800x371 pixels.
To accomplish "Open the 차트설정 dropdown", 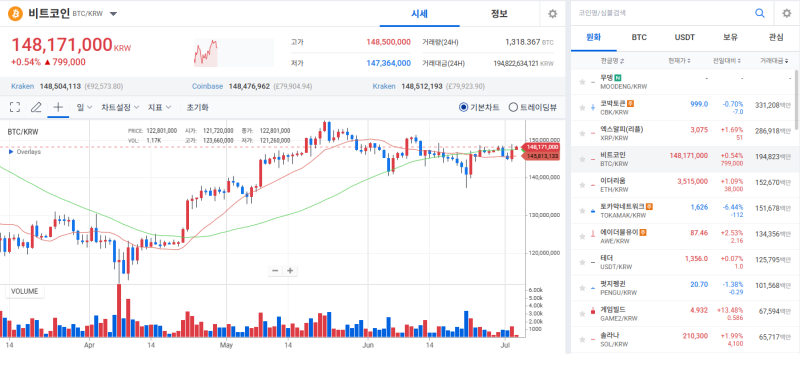I will click(x=120, y=107).
